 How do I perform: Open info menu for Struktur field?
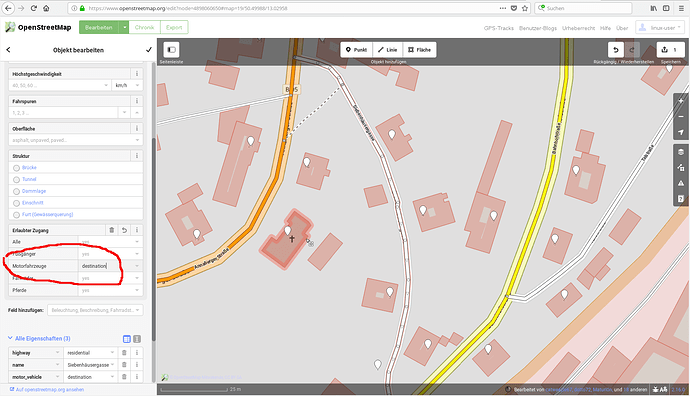[x=137, y=156]
